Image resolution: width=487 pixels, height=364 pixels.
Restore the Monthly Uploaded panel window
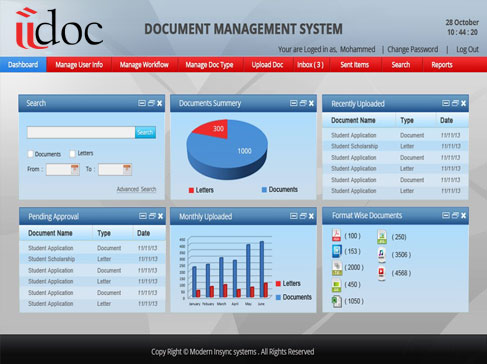click(x=303, y=216)
